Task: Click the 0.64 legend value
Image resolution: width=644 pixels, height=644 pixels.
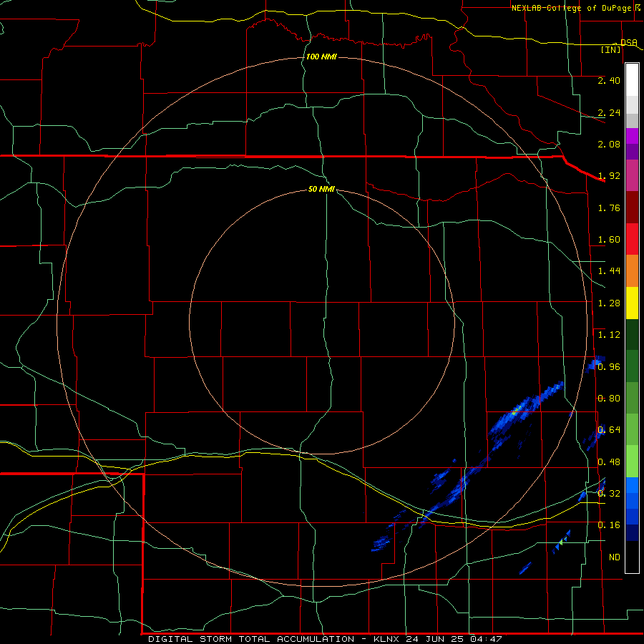Action: (x=609, y=430)
